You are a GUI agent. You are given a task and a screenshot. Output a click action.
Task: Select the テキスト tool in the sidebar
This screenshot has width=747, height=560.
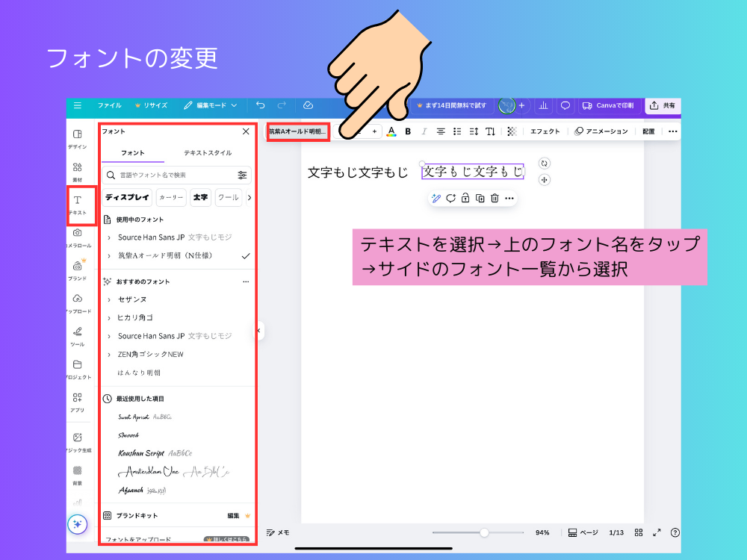[x=78, y=200]
